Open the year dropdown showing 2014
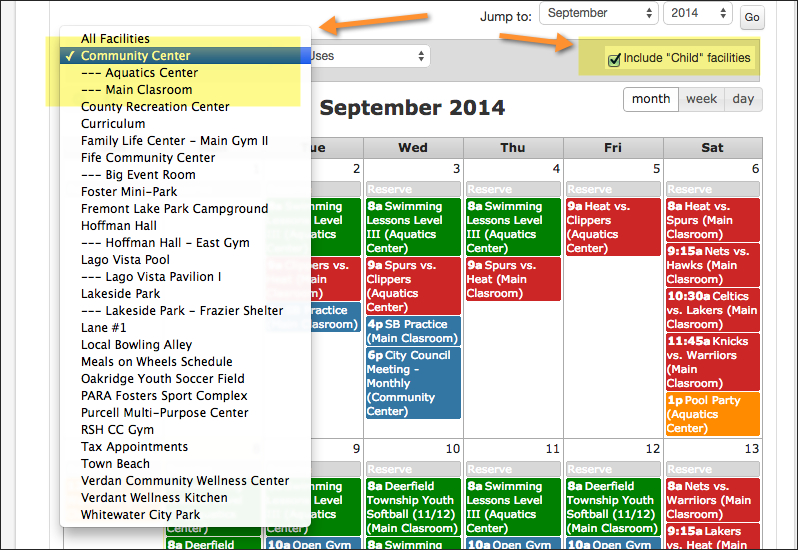798x550 pixels. pyautogui.click(x=698, y=13)
